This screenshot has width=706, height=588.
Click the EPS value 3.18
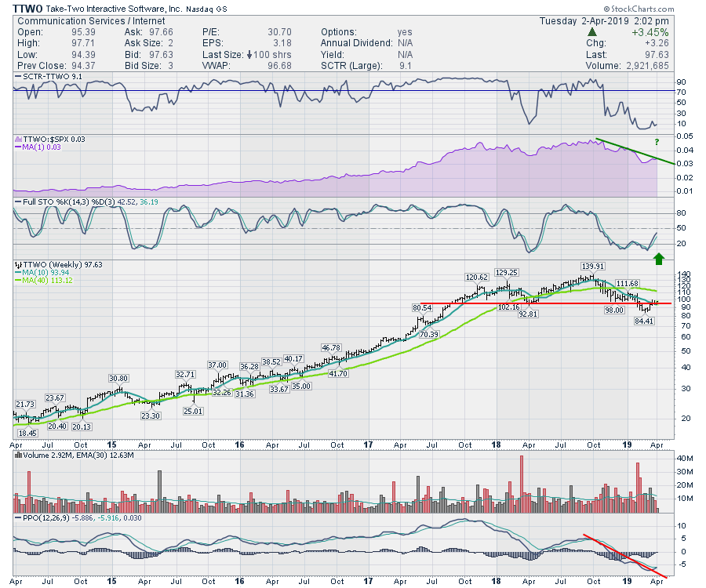click(x=282, y=43)
